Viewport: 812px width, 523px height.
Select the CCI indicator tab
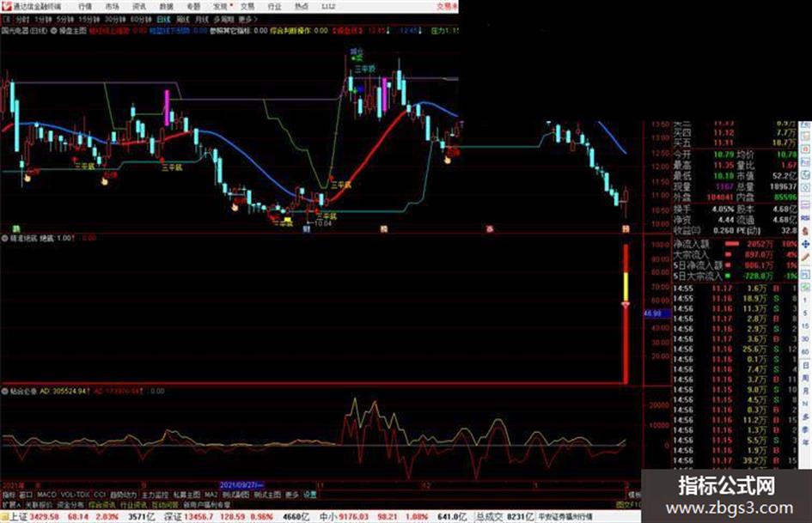click(100, 495)
